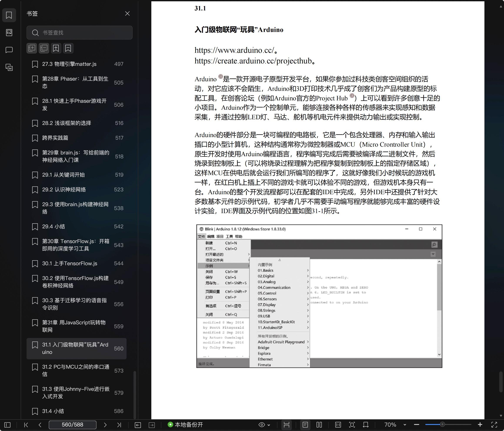Select bookmark 30.3 基于迁移学习的语音指令识别
This screenshot has width=504, height=431.
[76, 304]
